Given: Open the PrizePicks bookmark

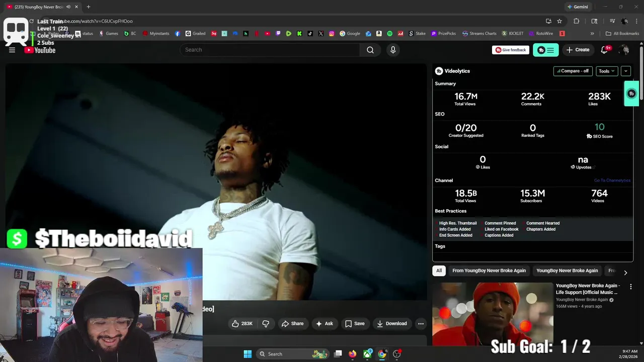Looking at the screenshot, I should (443, 34).
